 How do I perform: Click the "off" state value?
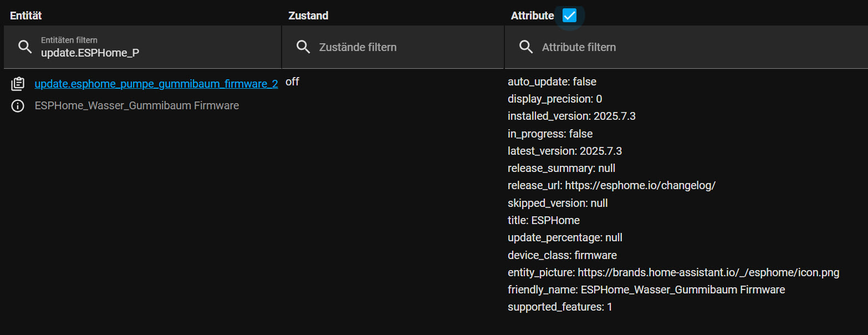[x=292, y=82]
